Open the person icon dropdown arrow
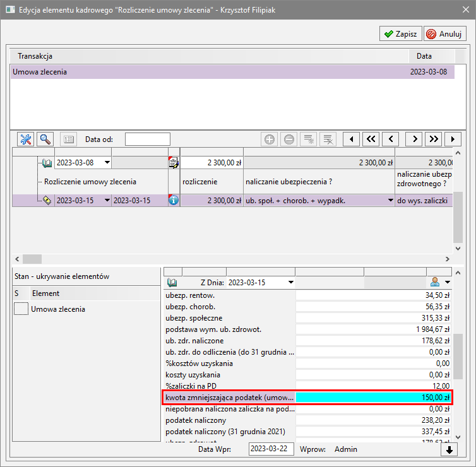 [448, 283]
